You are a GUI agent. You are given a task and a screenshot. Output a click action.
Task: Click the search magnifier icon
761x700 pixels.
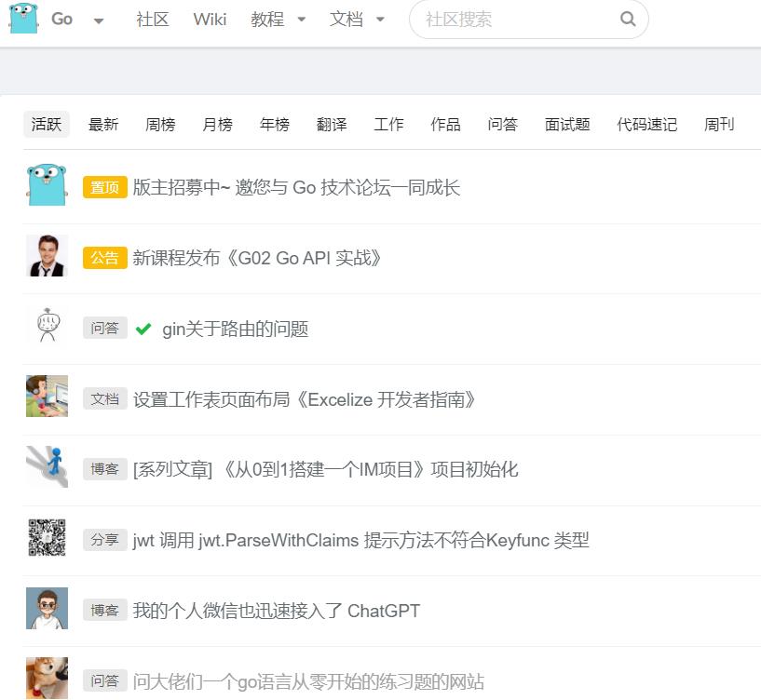click(x=628, y=20)
